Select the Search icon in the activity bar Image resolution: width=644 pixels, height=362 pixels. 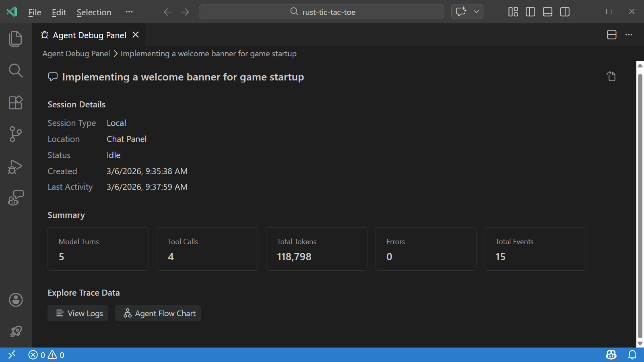pyautogui.click(x=15, y=70)
